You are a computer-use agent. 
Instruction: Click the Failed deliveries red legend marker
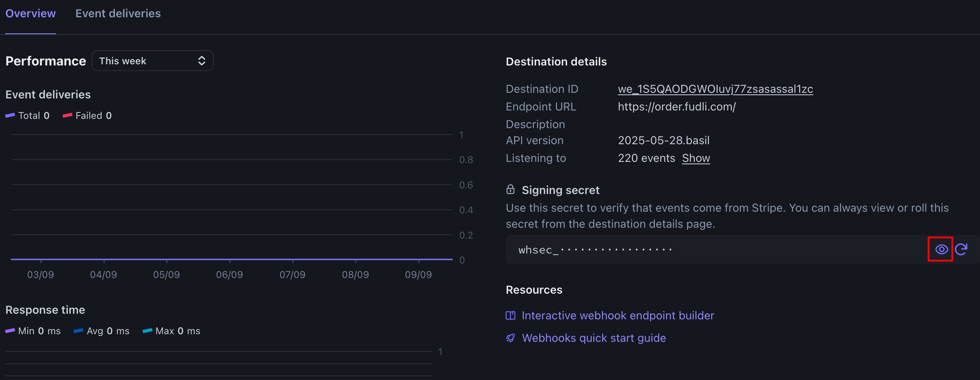tap(68, 116)
